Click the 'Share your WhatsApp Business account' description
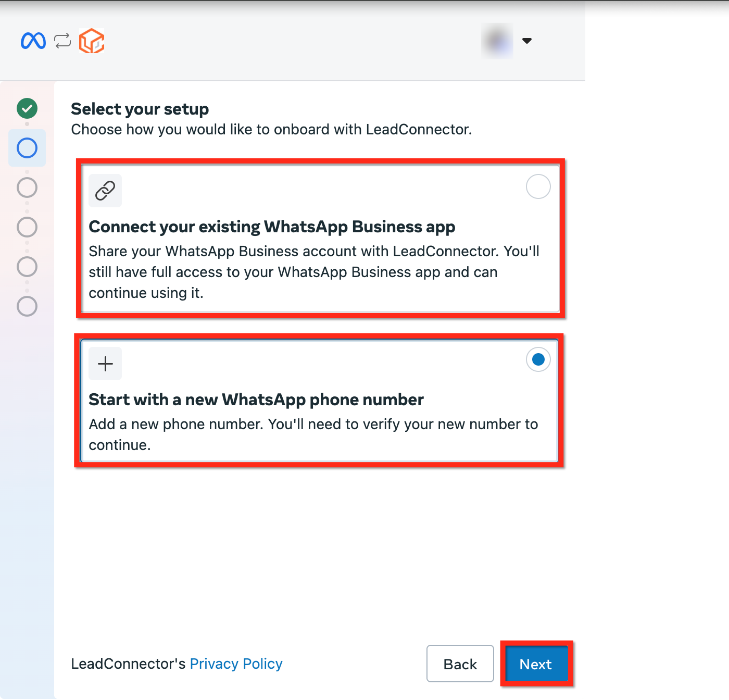 point(314,272)
